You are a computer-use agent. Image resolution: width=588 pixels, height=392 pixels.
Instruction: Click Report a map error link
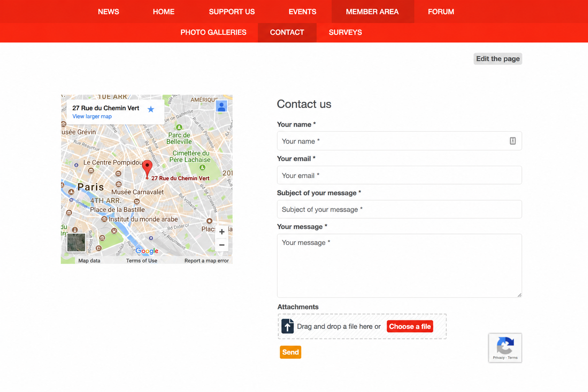(206, 261)
